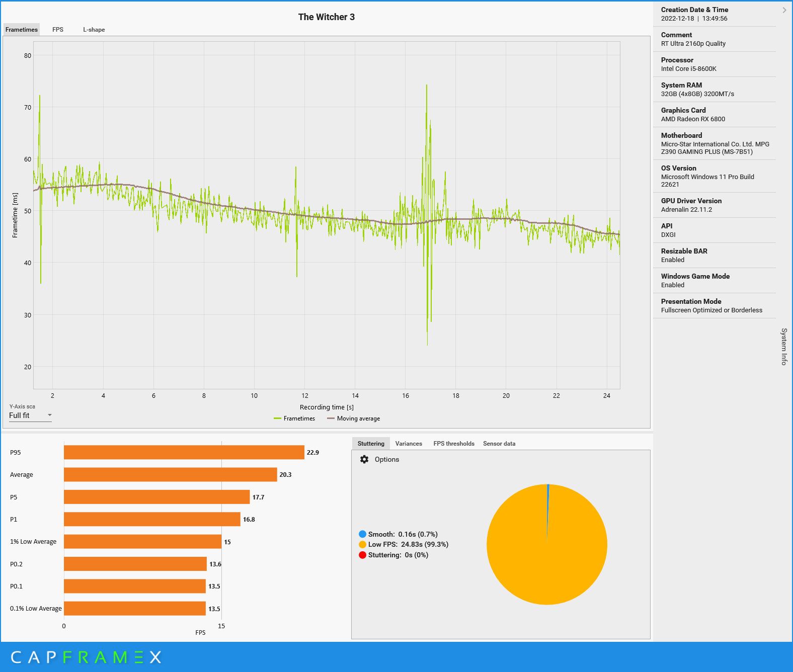793x672 pixels.
Task: Click Enabled under Resizable BAR
Action: (673, 260)
